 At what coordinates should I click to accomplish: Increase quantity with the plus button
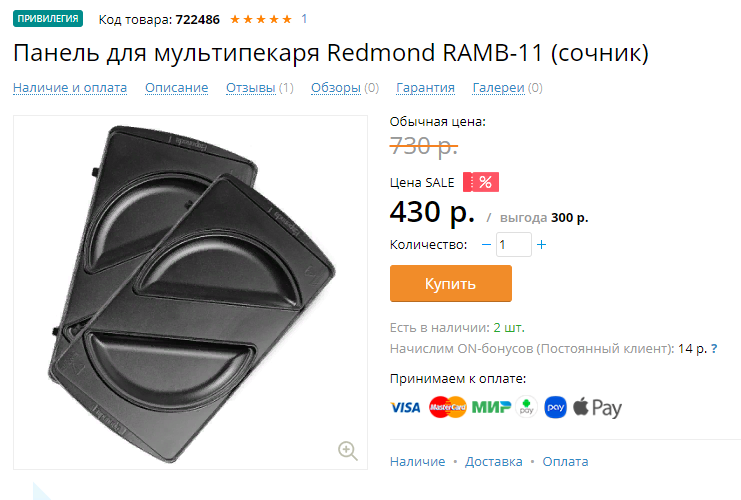click(x=542, y=245)
